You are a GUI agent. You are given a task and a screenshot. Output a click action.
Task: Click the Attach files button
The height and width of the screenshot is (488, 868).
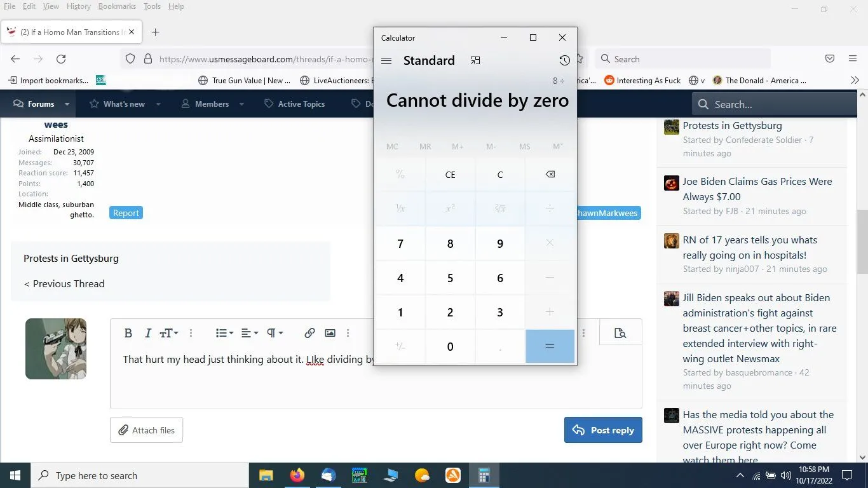click(x=146, y=430)
